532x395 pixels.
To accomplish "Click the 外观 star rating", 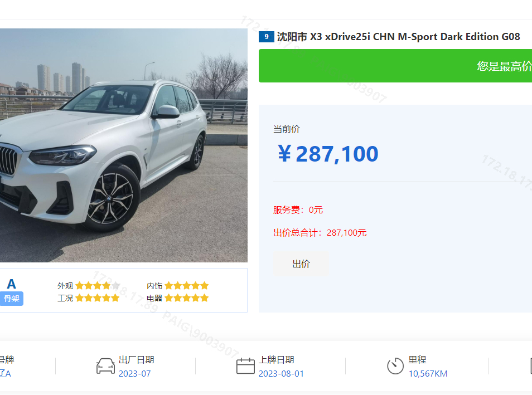I will coord(98,285).
